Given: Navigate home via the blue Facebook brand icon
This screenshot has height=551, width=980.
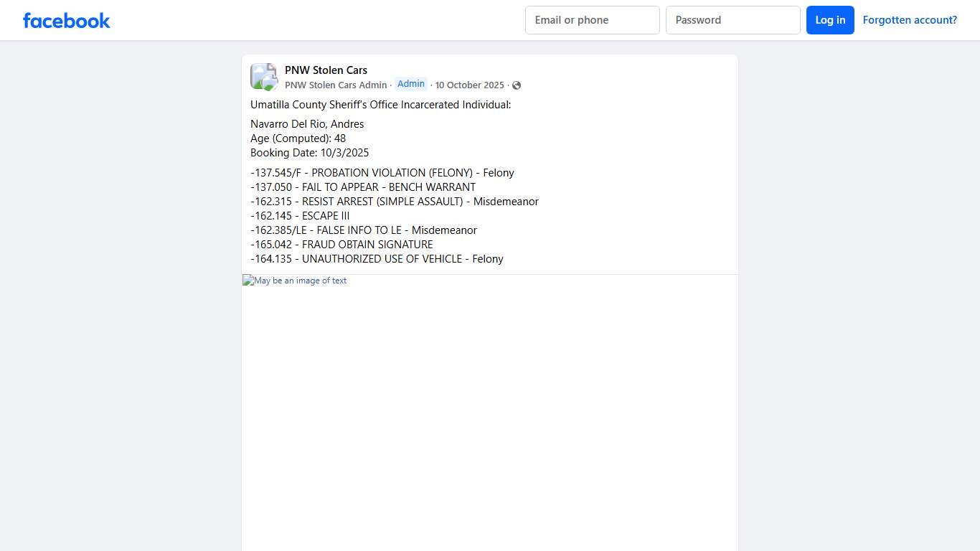Looking at the screenshot, I should click(x=66, y=20).
